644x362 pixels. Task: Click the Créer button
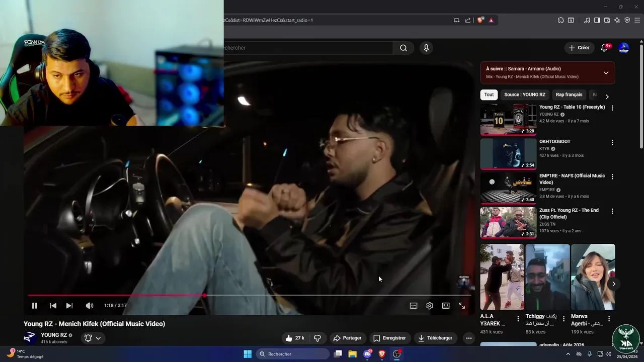tap(579, 48)
